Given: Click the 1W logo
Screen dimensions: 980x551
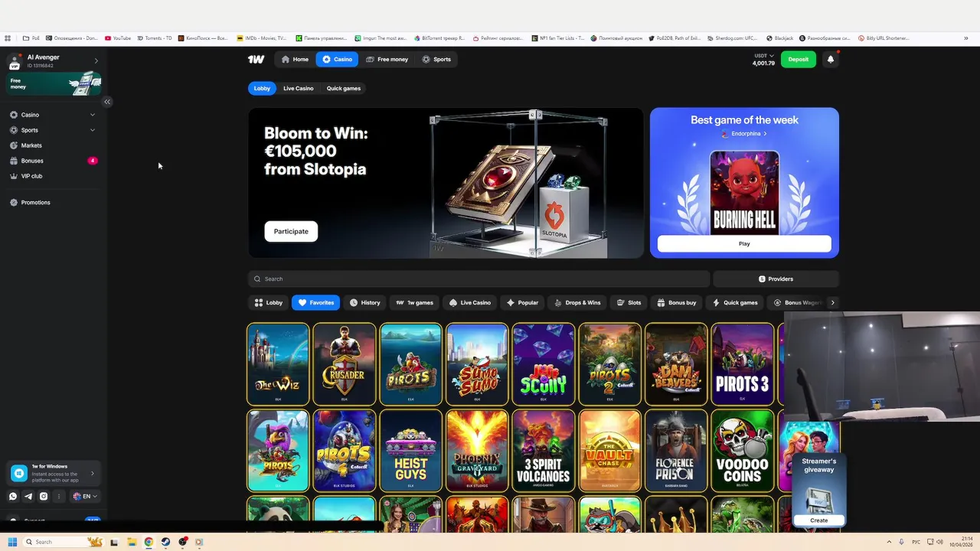Looking at the screenshot, I should pos(256,59).
